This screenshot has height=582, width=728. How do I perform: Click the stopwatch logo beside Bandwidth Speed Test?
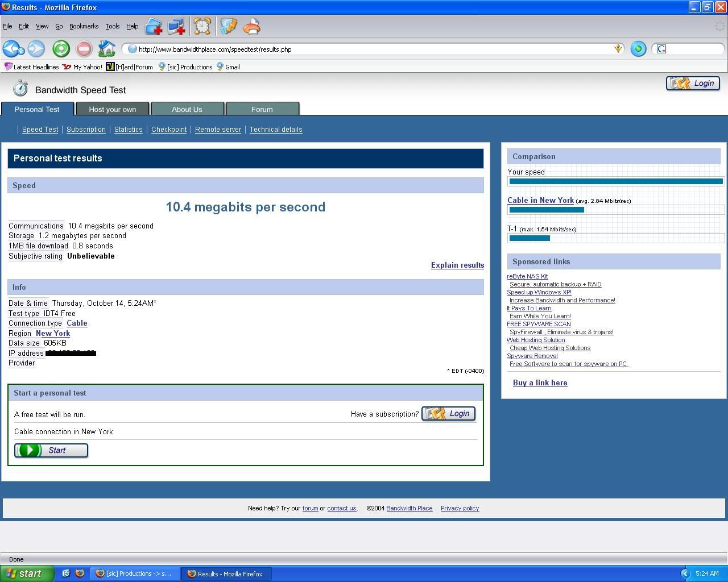(20, 88)
